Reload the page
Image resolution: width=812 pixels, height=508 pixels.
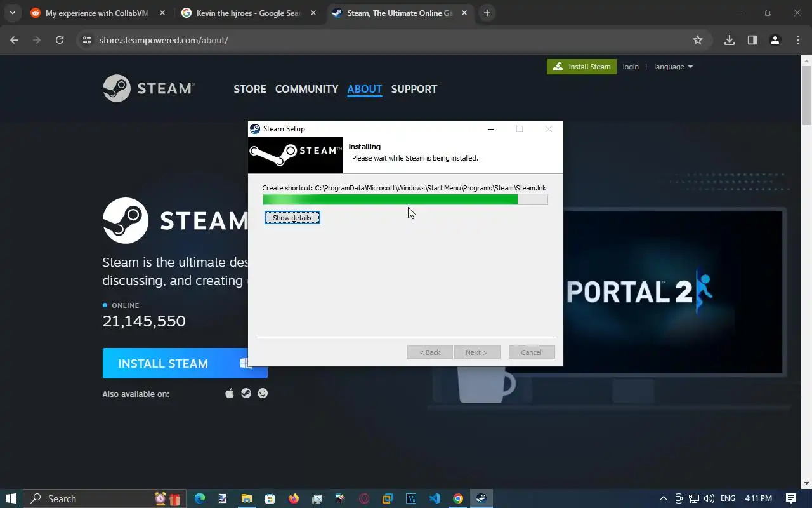pos(60,40)
